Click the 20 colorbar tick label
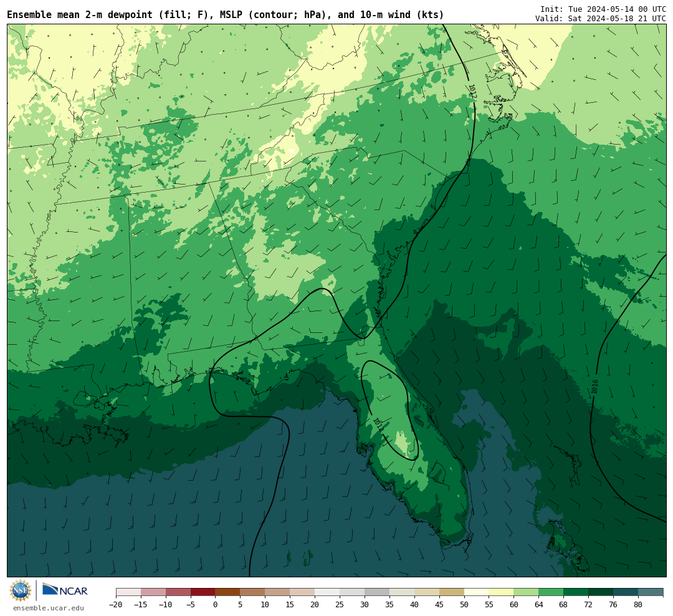The height and width of the screenshot is (616, 673). coord(315,605)
